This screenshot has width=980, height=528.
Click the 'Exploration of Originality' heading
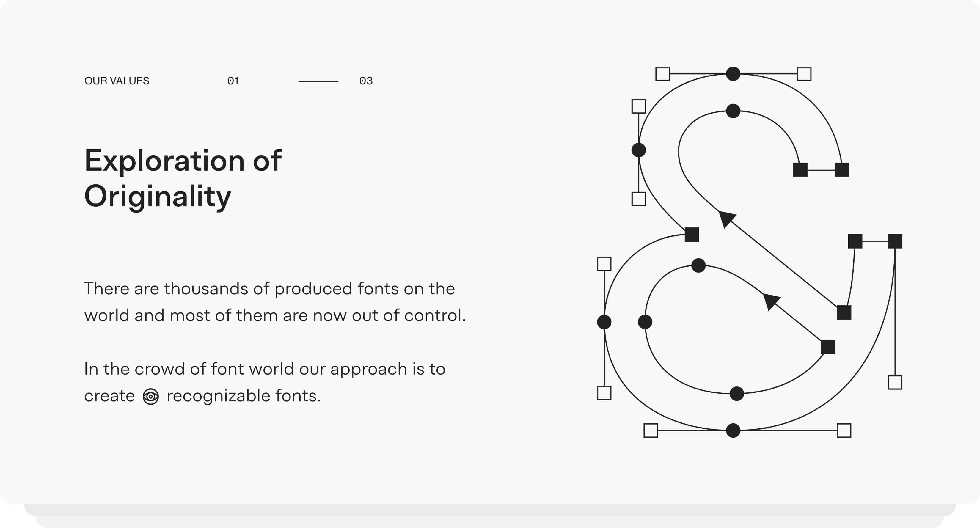tap(183, 178)
